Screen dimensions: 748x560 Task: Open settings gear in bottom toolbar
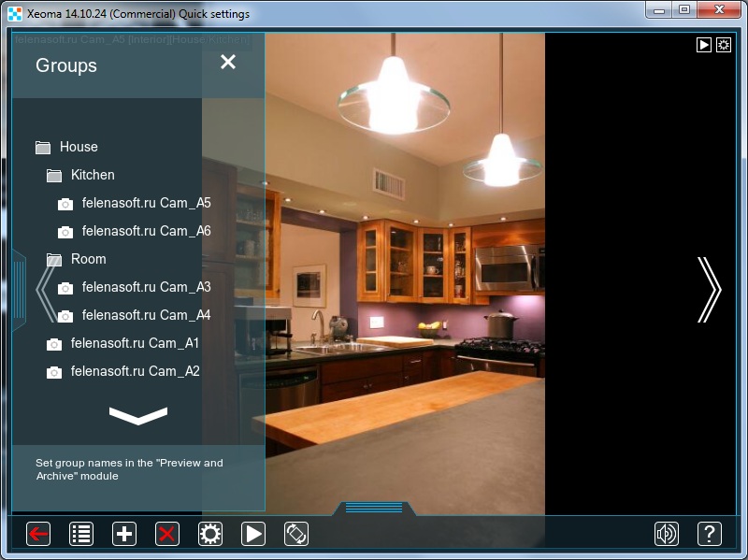(210, 534)
